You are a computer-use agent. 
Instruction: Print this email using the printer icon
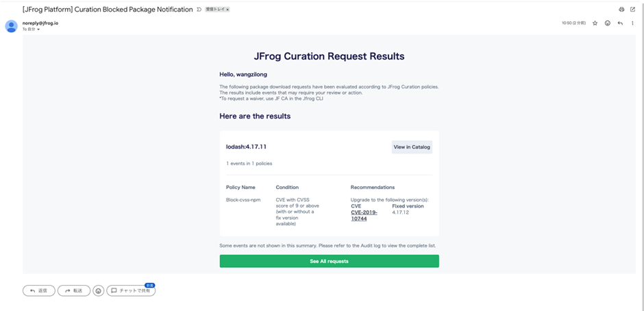pyautogui.click(x=621, y=10)
